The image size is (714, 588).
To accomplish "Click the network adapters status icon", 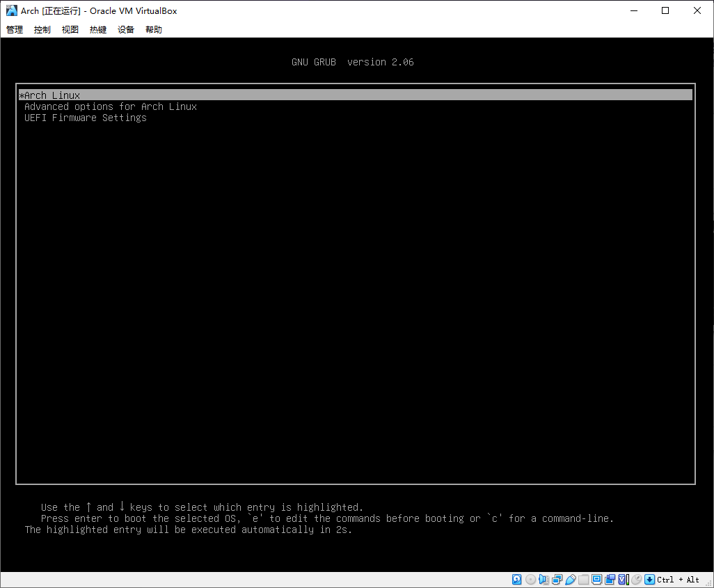I will [x=557, y=579].
